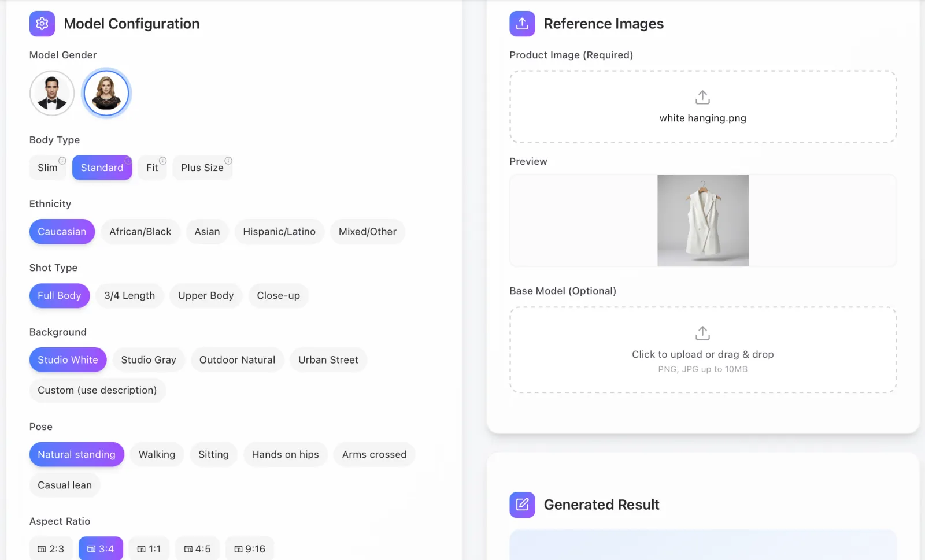Click the Reference Images upload icon
The width and height of the screenshot is (925, 560).
(522, 24)
